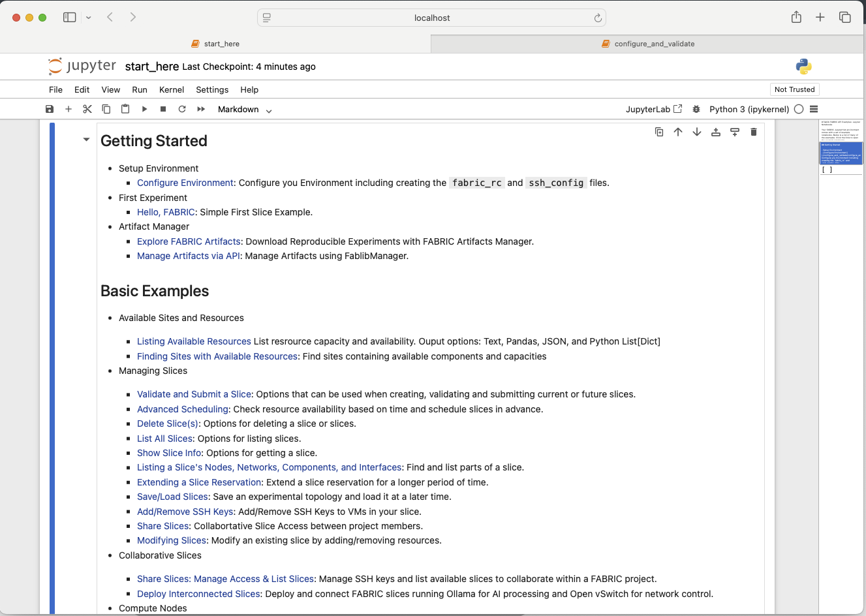Click the Jupyter logo

click(x=82, y=66)
